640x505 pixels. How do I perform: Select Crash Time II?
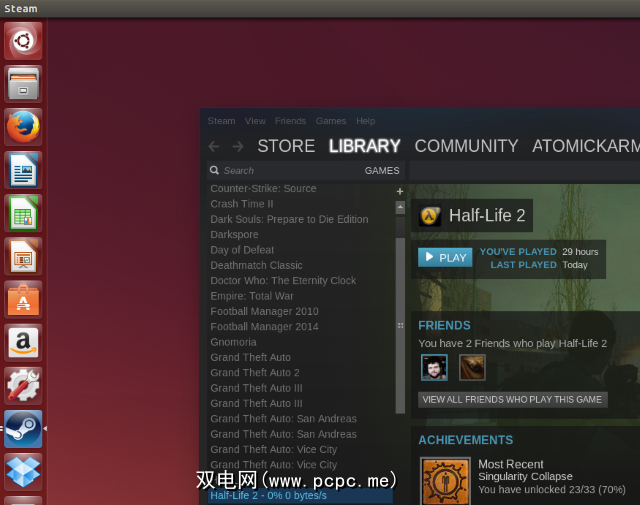tap(242, 204)
